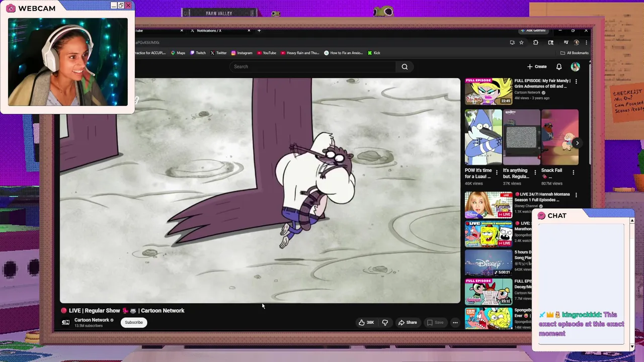Open options for the Hannah Montana live video
This screenshot has height=362, width=644.
point(576,195)
